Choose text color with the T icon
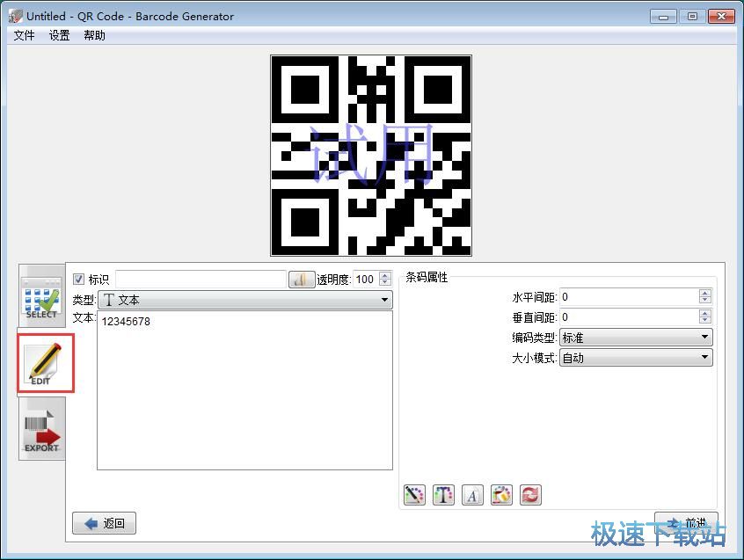 (x=443, y=495)
